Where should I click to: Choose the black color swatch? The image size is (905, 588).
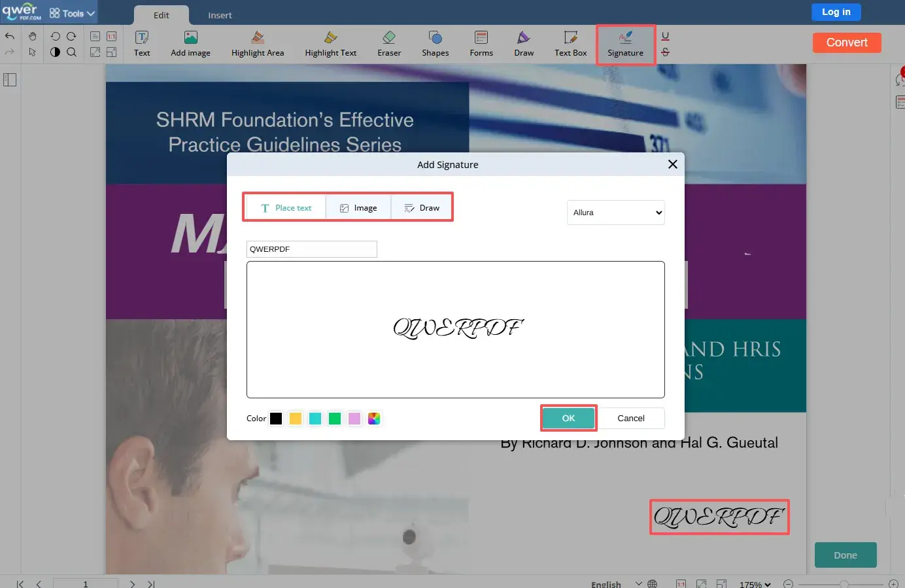276,419
